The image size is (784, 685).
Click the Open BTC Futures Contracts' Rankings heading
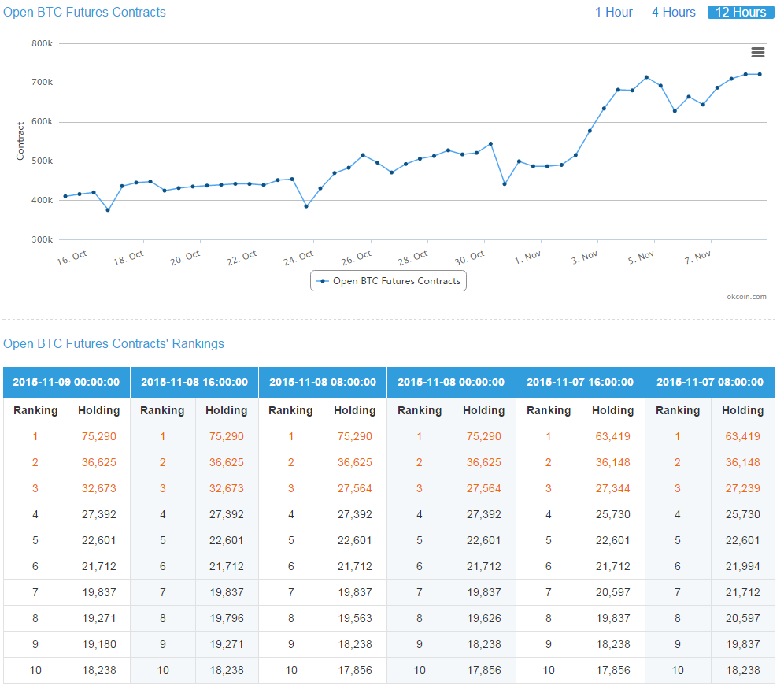click(113, 343)
